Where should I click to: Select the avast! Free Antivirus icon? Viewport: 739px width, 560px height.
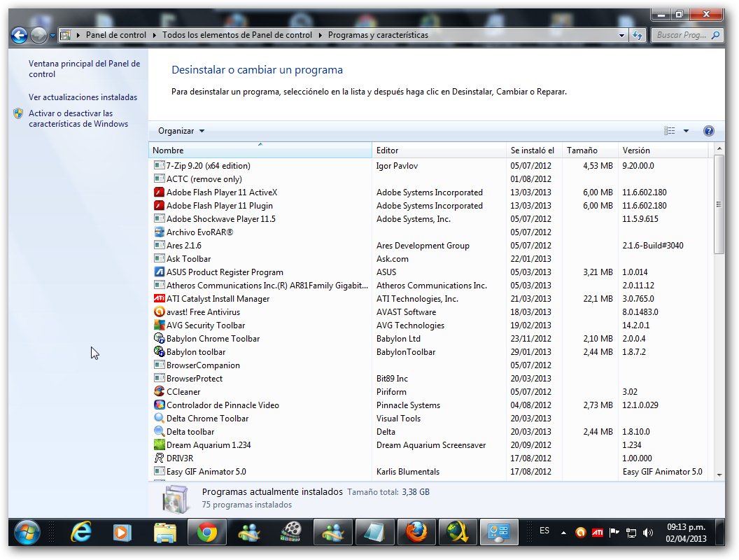click(160, 311)
